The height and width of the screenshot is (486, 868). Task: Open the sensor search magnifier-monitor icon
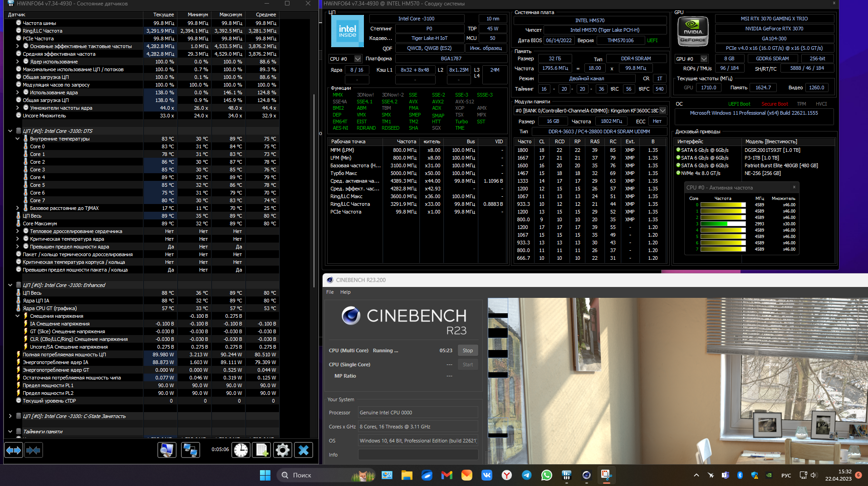tap(167, 450)
